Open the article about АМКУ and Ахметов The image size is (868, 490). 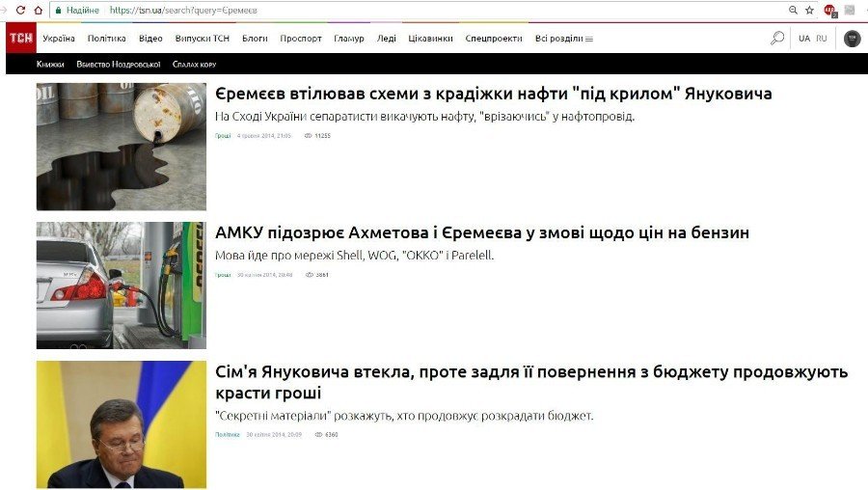tap(481, 233)
